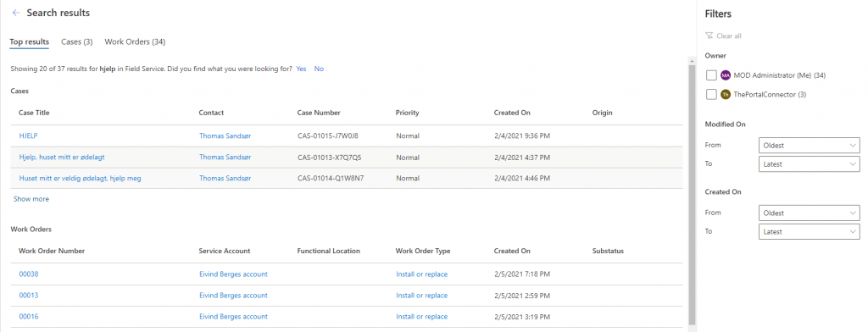Screen dimensions: 868x332
Task: Click the Case Number column header
Action: tap(319, 113)
